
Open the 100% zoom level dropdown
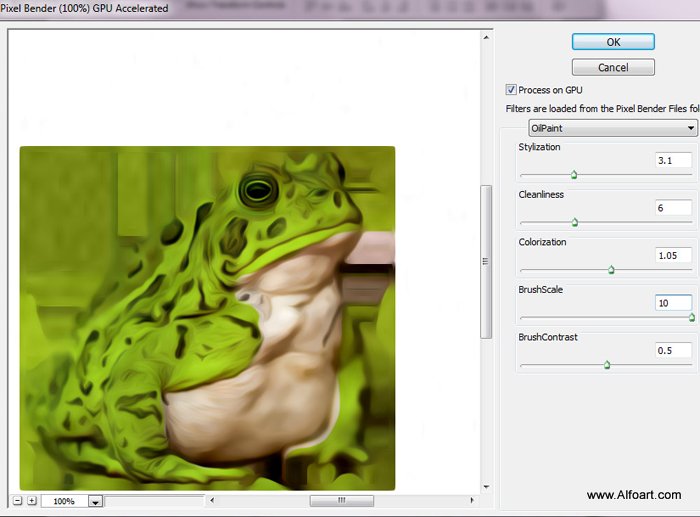pos(96,501)
